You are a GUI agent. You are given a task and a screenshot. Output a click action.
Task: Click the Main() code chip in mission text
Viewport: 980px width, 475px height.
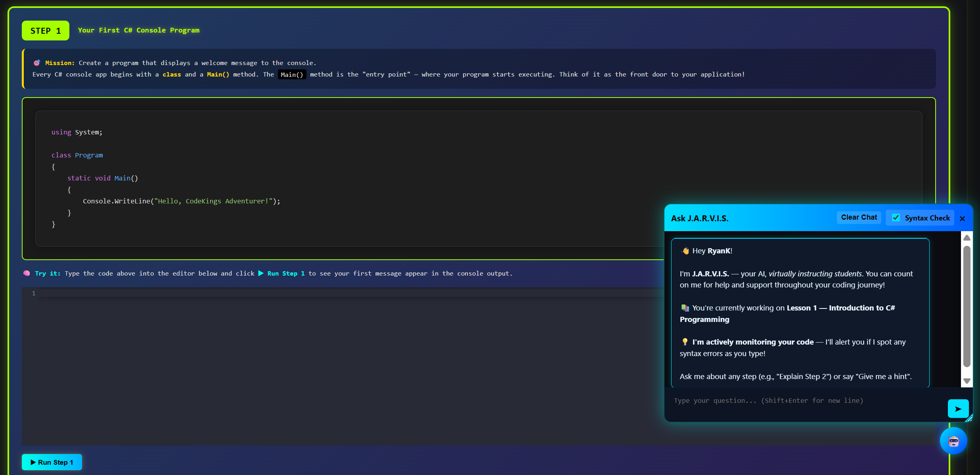292,75
